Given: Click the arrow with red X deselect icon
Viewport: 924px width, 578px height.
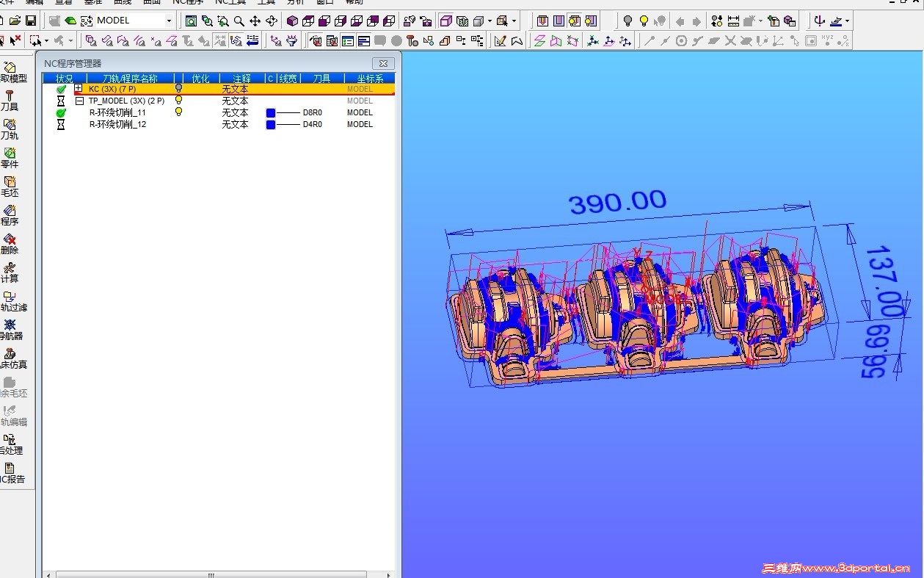Looking at the screenshot, I should click(15, 40).
